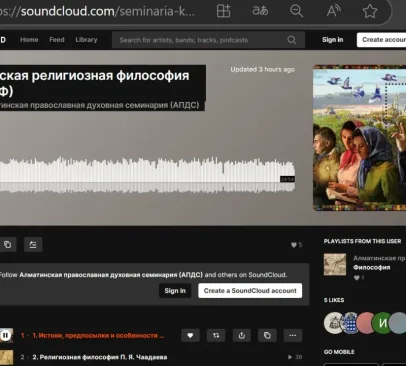Click the playlist title русская религиозная философия

point(95,83)
